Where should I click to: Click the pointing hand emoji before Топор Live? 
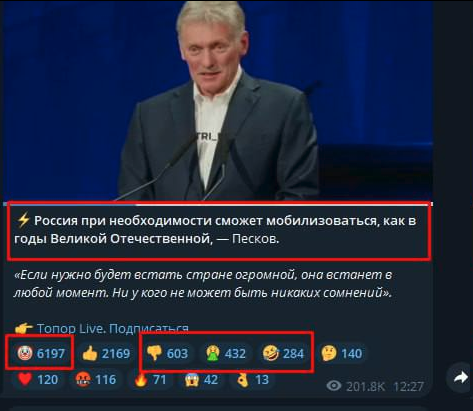(x=24, y=329)
